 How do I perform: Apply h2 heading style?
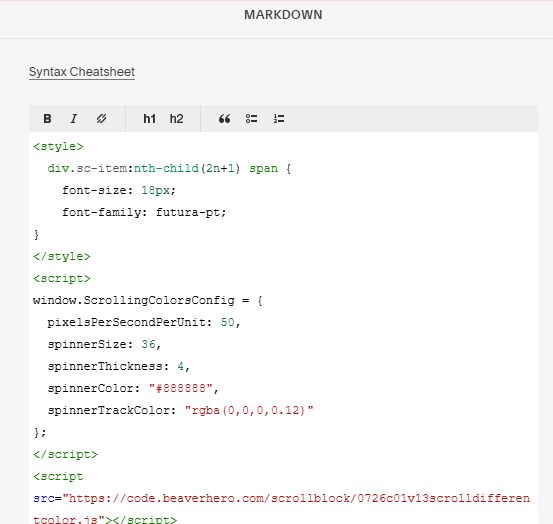pos(176,118)
